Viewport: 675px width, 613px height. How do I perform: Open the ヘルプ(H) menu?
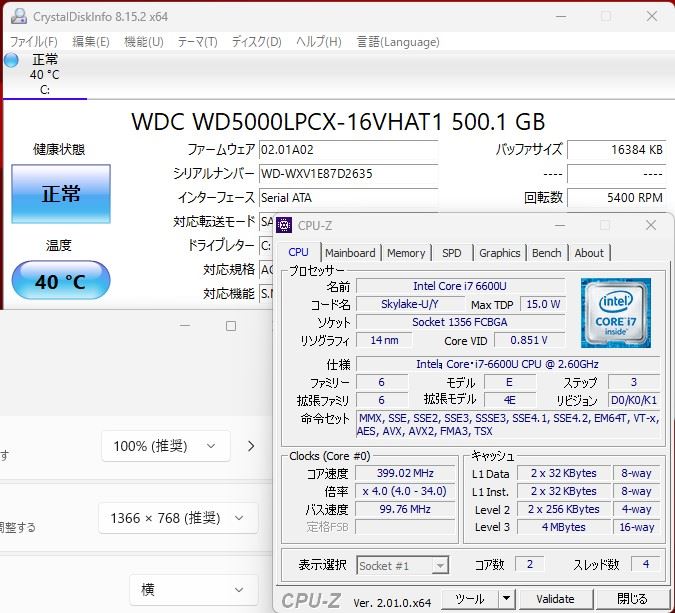pos(319,42)
